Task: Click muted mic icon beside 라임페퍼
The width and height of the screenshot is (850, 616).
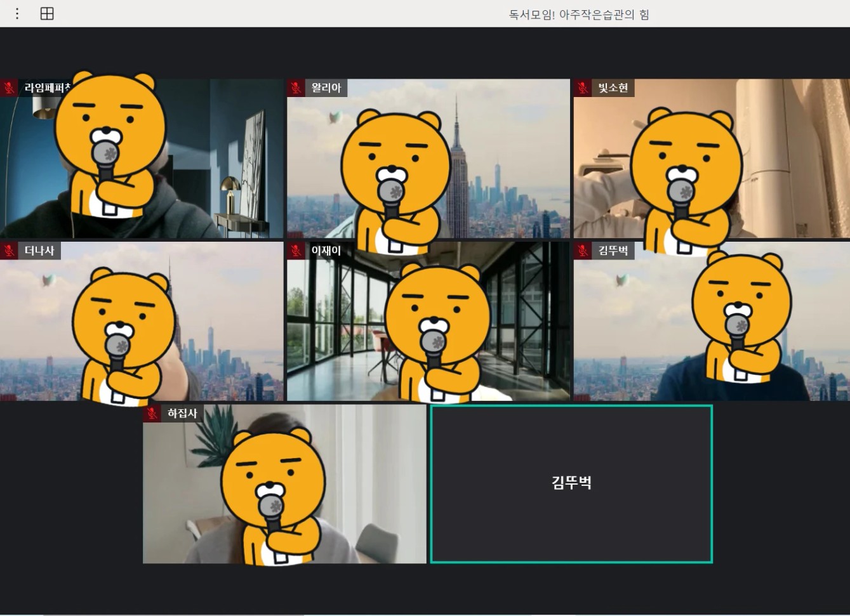Action: tap(9, 88)
